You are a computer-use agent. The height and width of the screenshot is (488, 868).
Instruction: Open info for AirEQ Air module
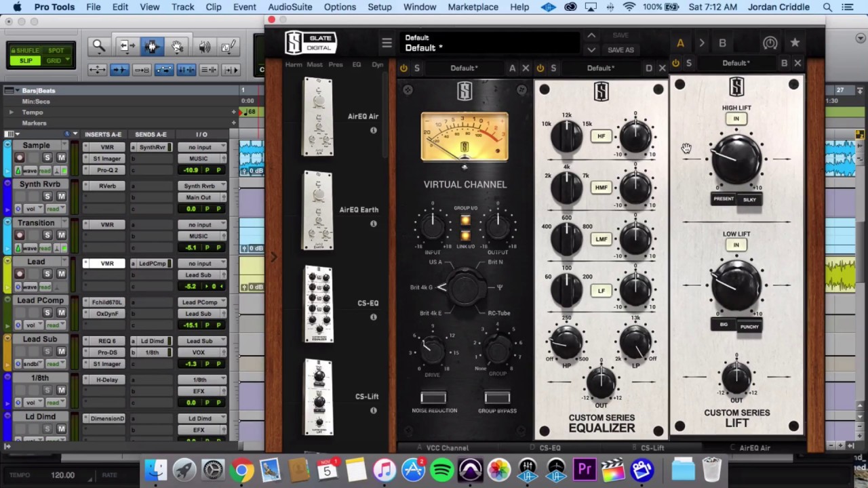[373, 130]
